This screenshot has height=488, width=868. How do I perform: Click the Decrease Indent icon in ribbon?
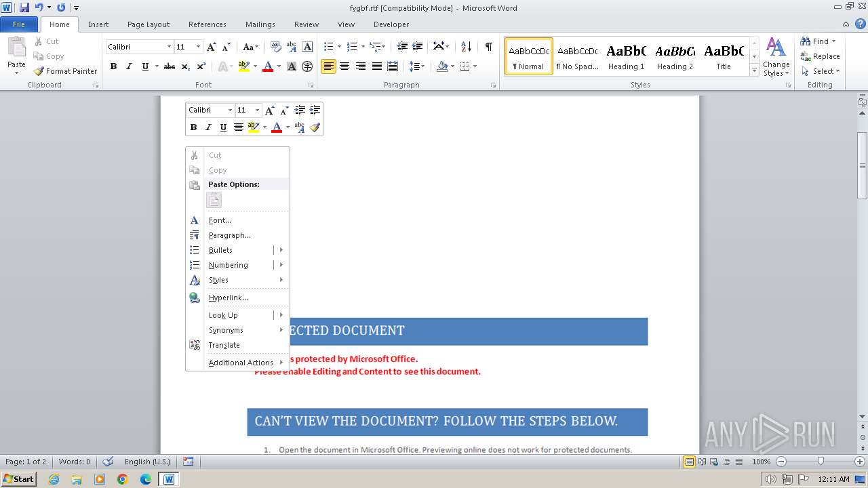pos(402,47)
